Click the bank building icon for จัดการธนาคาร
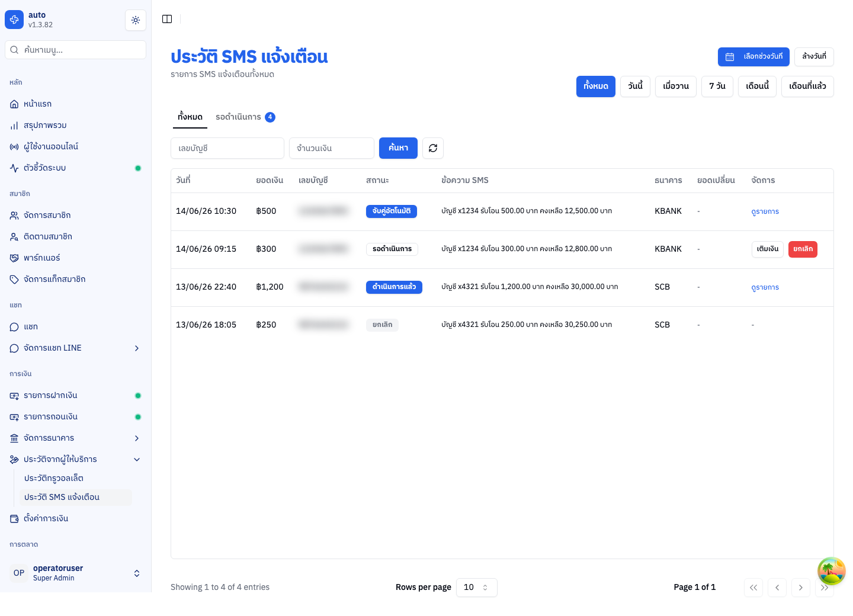Viewport: 853px width, 616px height. (x=14, y=438)
